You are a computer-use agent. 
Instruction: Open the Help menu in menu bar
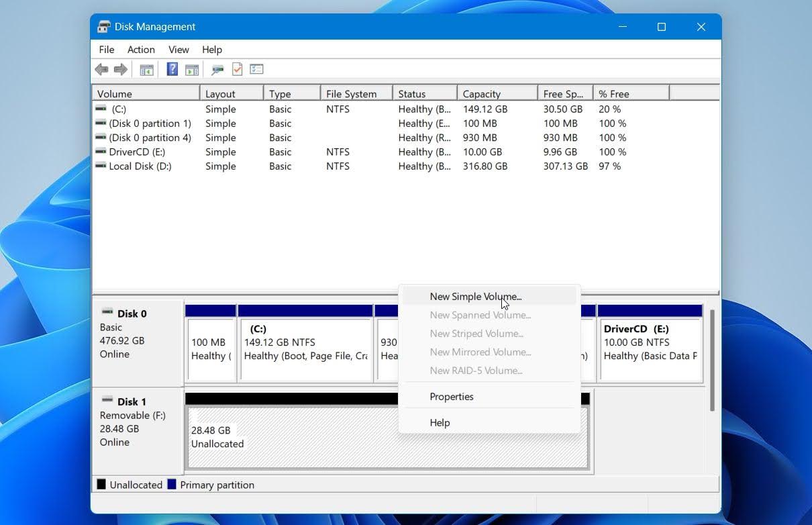point(212,50)
